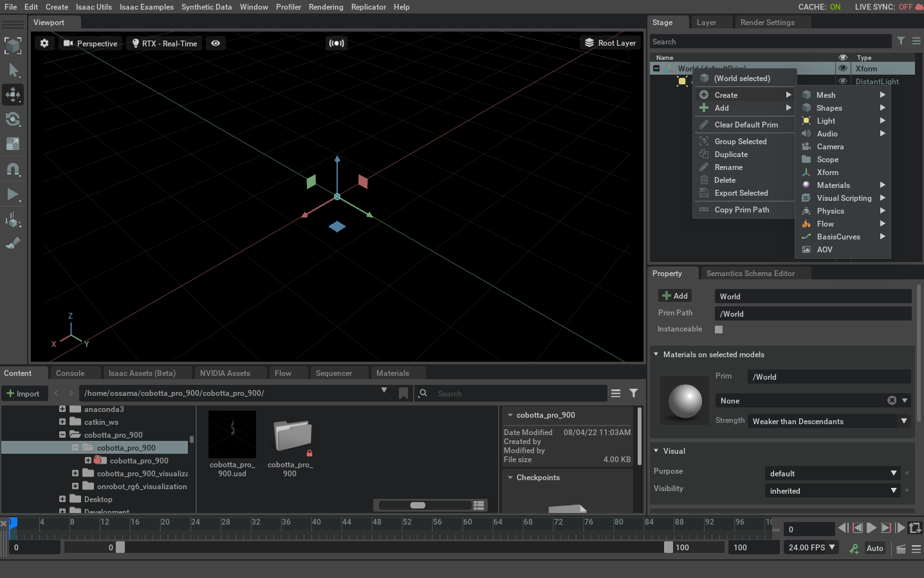Open the 24.00 FPS dropdown

pyautogui.click(x=811, y=548)
